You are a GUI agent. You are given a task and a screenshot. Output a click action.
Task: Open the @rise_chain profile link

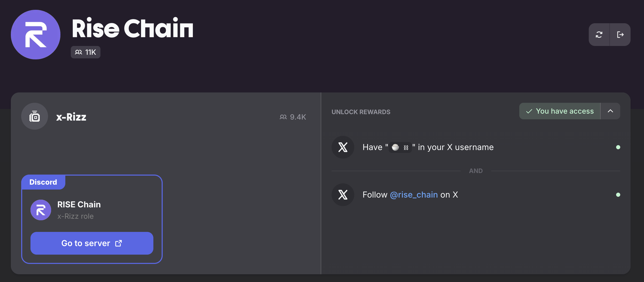tap(414, 195)
